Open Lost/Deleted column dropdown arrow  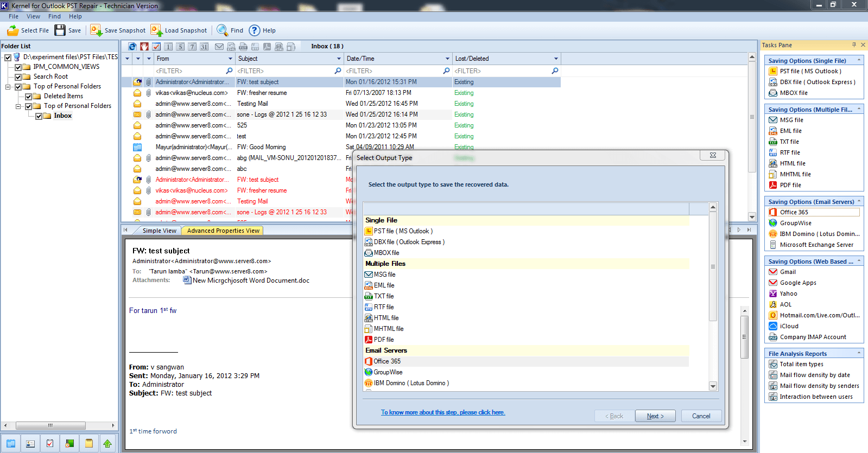[556, 59]
